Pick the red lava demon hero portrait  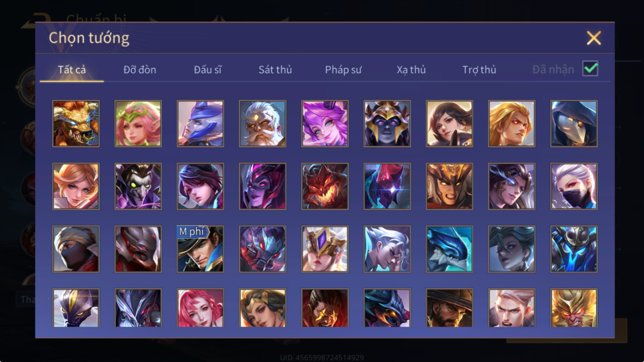[x=325, y=186]
